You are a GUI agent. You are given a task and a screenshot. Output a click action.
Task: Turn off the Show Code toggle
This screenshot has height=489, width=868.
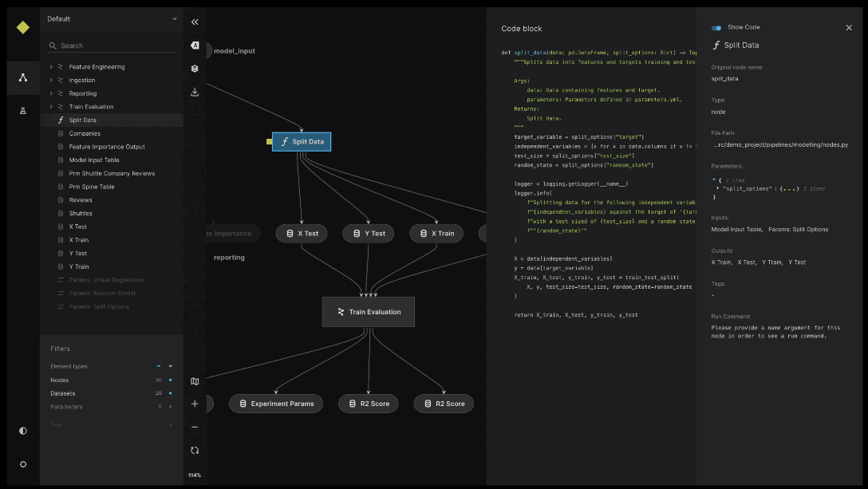pyautogui.click(x=716, y=27)
